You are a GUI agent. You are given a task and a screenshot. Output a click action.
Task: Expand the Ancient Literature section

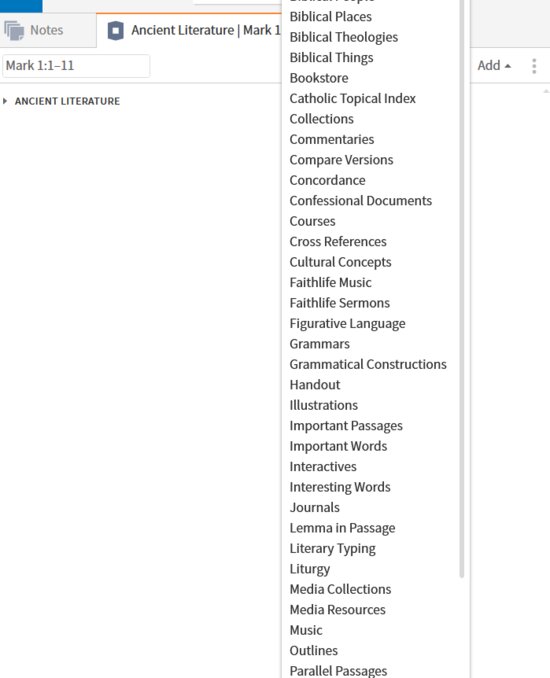(5, 101)
